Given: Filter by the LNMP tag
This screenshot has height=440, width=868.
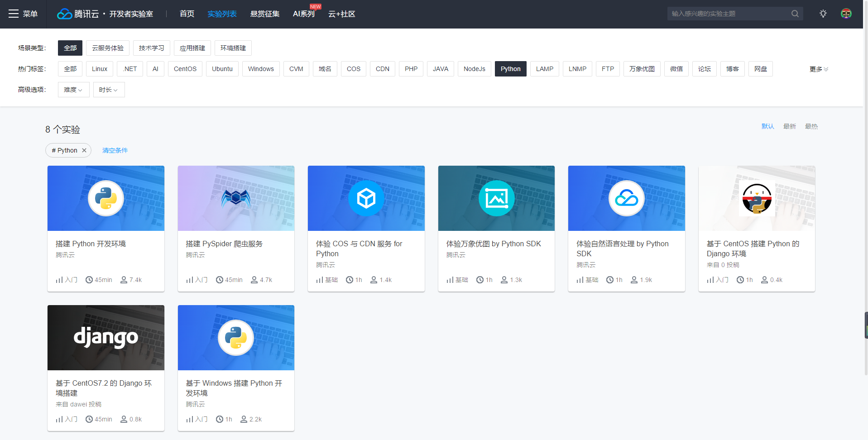Looking at the screenshot, I should 578,69.
